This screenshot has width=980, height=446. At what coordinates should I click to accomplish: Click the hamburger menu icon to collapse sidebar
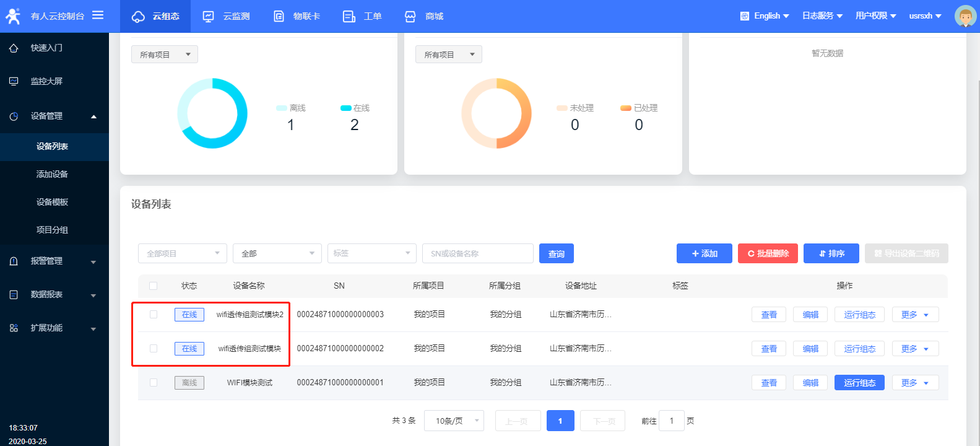[98, 15]
